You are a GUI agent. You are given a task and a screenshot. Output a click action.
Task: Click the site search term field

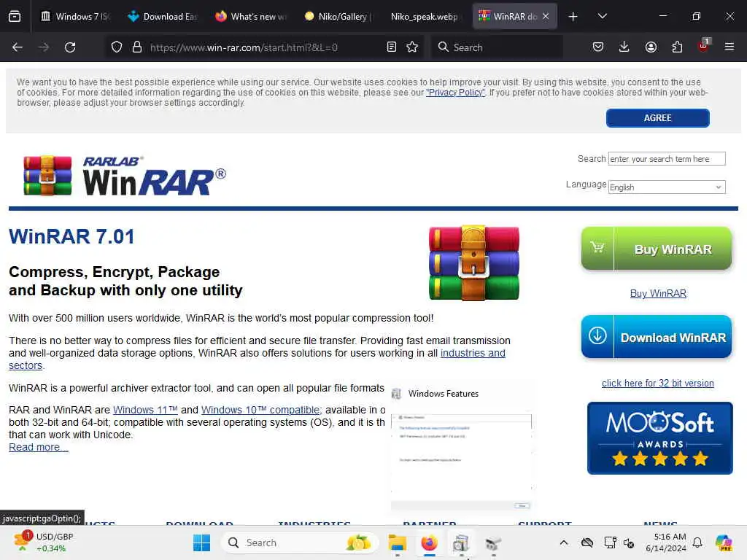pos(667,158)
